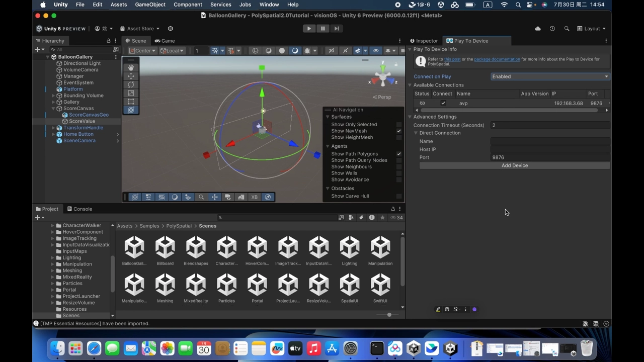Image resolution: width=644 pixels, height=362 pixels.
Task: Lock the Hierarchy panel
Action: [x=108, y=41]
